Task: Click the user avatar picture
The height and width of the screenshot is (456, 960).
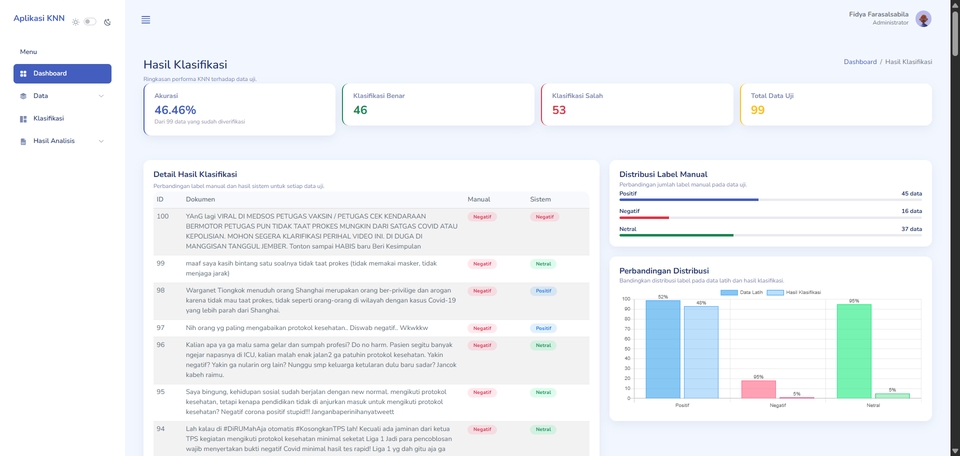Action: coord(923,19)
